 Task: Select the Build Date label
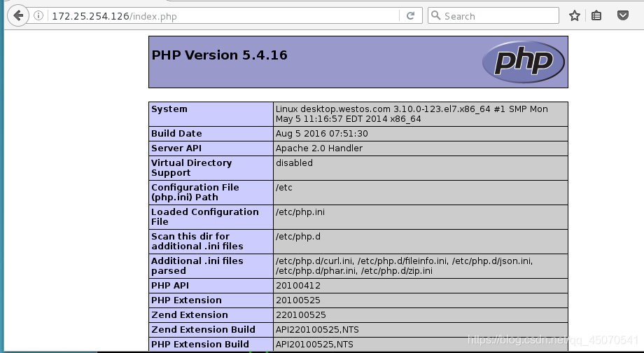pyautogui.click(x=176, y=134)
